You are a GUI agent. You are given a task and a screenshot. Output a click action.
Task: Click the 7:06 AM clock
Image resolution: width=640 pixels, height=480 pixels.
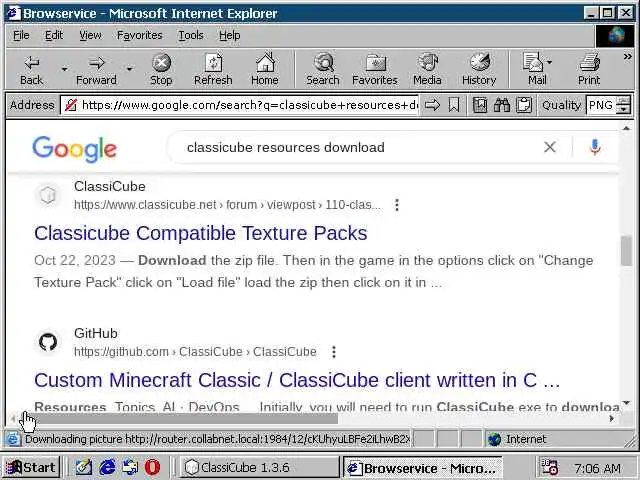pos(598,468)
